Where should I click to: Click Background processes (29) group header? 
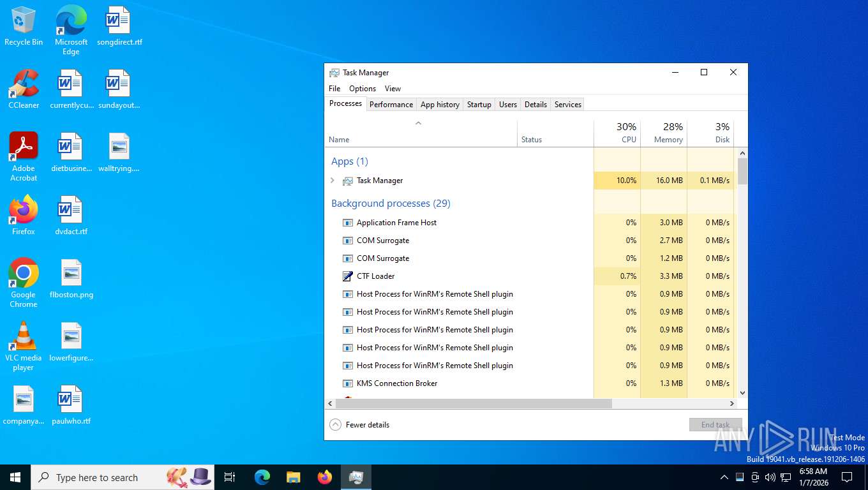[x=391, y=204]
